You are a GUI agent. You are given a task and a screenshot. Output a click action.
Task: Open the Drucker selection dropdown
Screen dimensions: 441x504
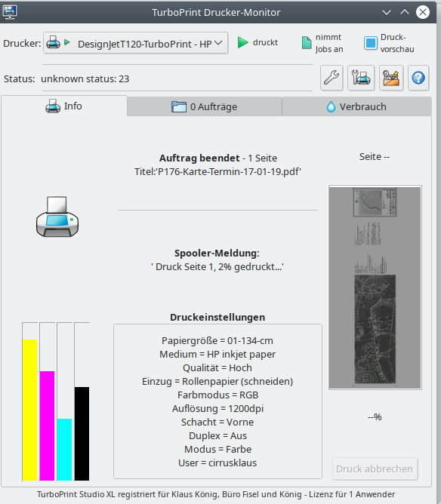[136, 43]
